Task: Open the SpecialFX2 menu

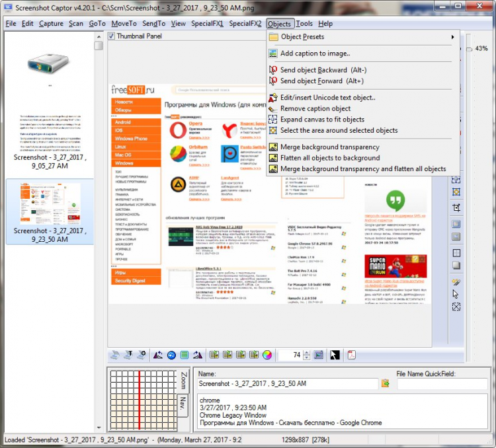Action: 245,24
